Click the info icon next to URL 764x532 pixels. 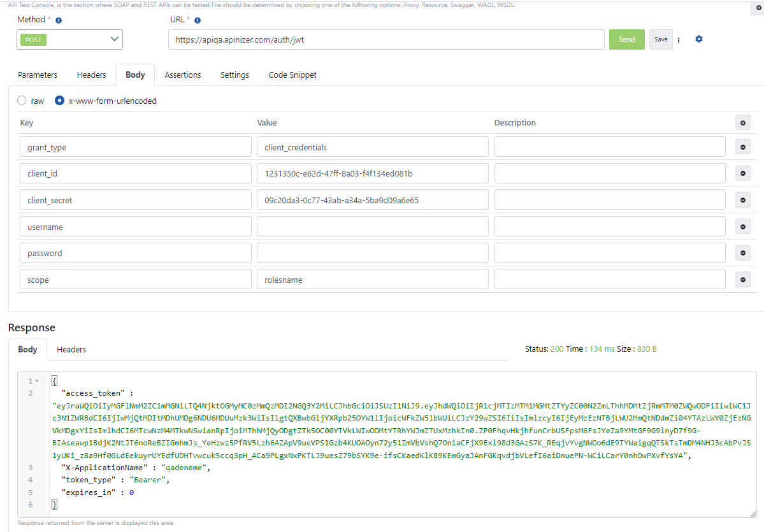(198, 20)
